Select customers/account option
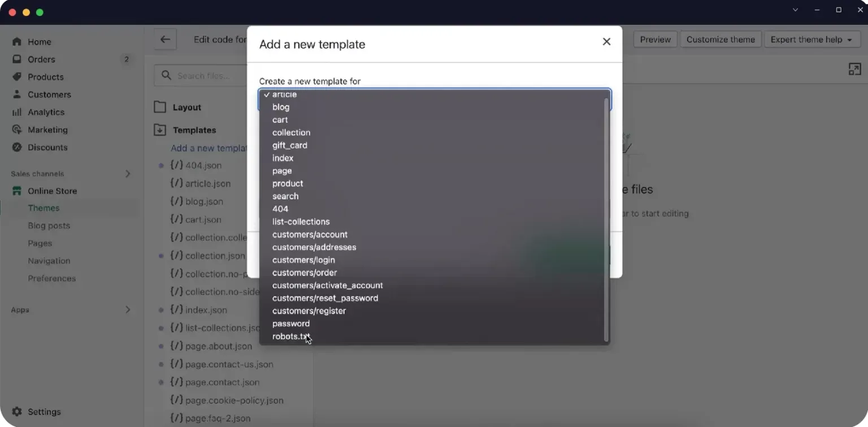 [x=434, y=235]
